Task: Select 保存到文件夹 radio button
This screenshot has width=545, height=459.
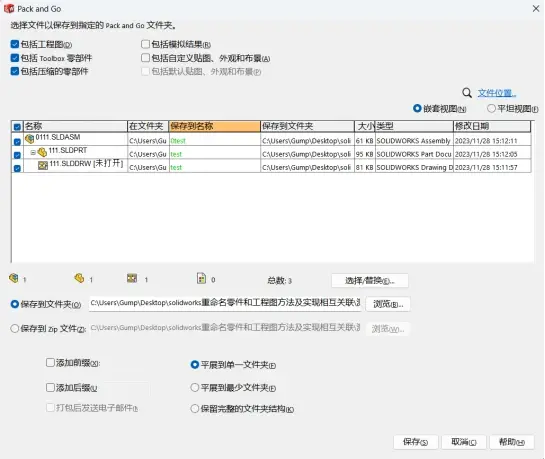Action: (15, 304)
